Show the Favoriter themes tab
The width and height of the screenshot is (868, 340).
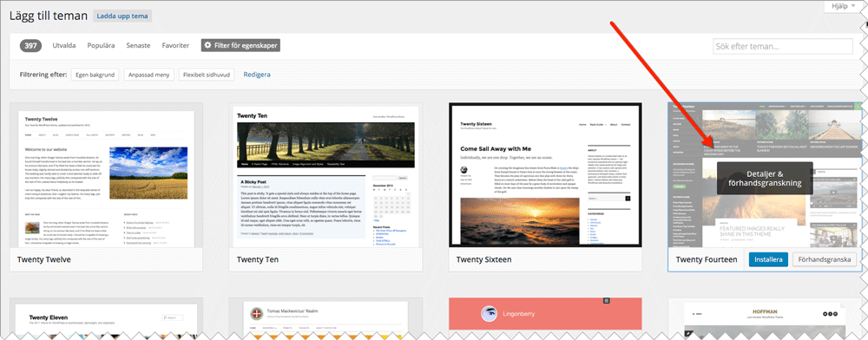click(x=175, y=45)
